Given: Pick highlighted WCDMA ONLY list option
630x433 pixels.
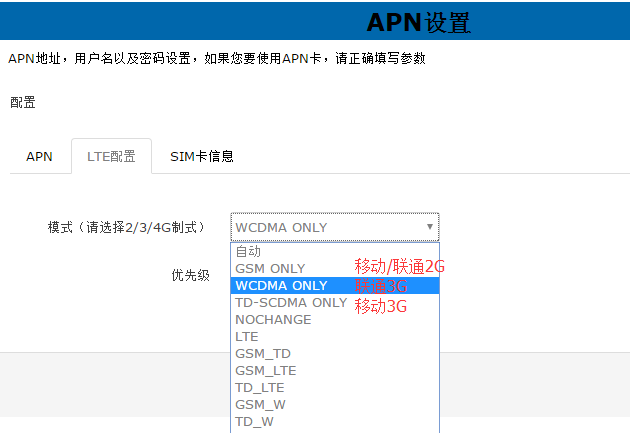Looking at the screenshot, I should pyautogui.click(x=281, y=286).
